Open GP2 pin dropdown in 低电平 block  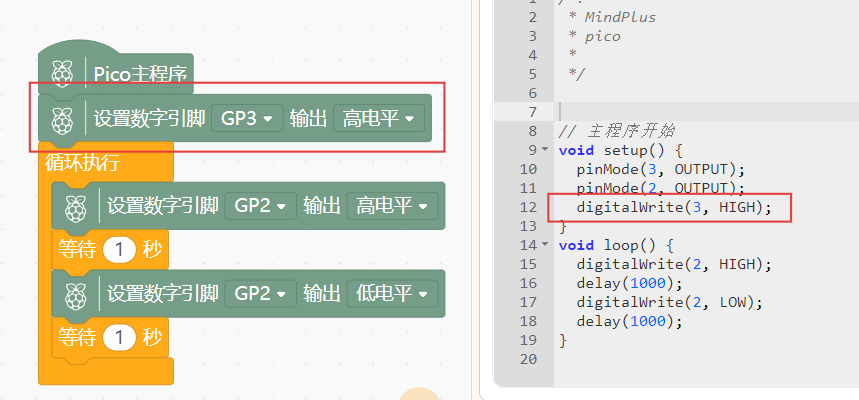261,294
